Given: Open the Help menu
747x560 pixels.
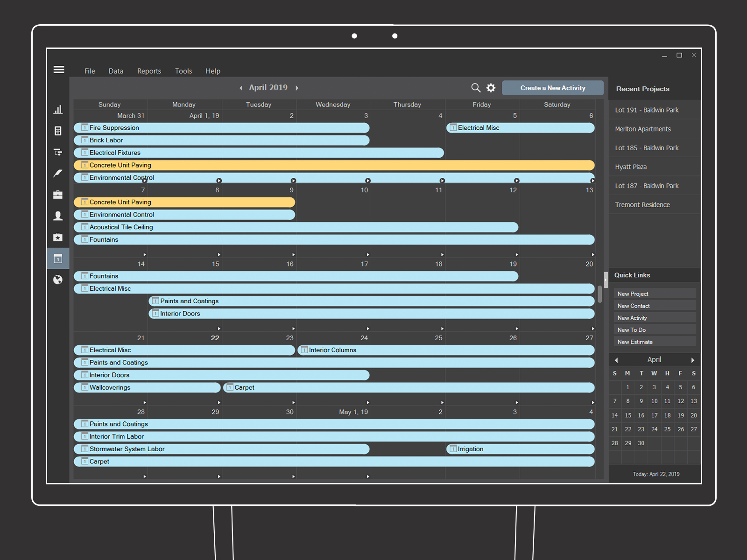Looking at the screenshot, I should point(213,71).
